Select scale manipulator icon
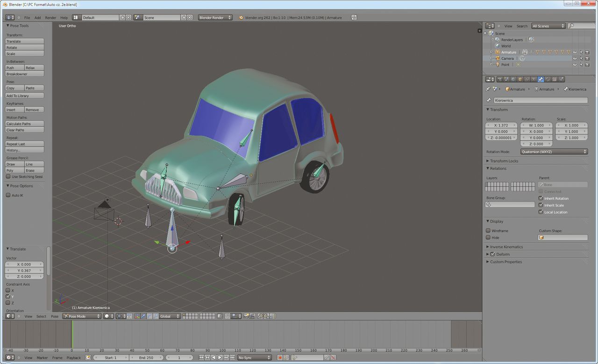This screenshot has width=598, height=364. (x=156, y=316)
